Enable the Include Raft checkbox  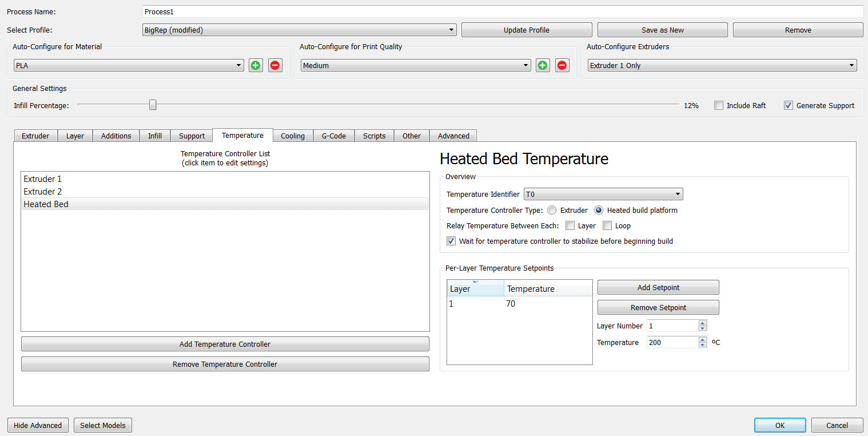coord(719,105)
